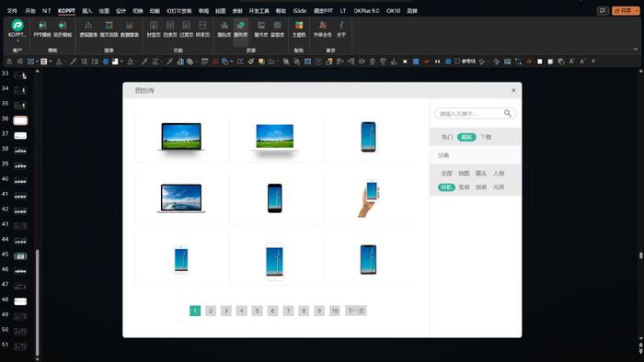
Task: Insert a 封面页 cover page
Action: (x=154, y=29)
